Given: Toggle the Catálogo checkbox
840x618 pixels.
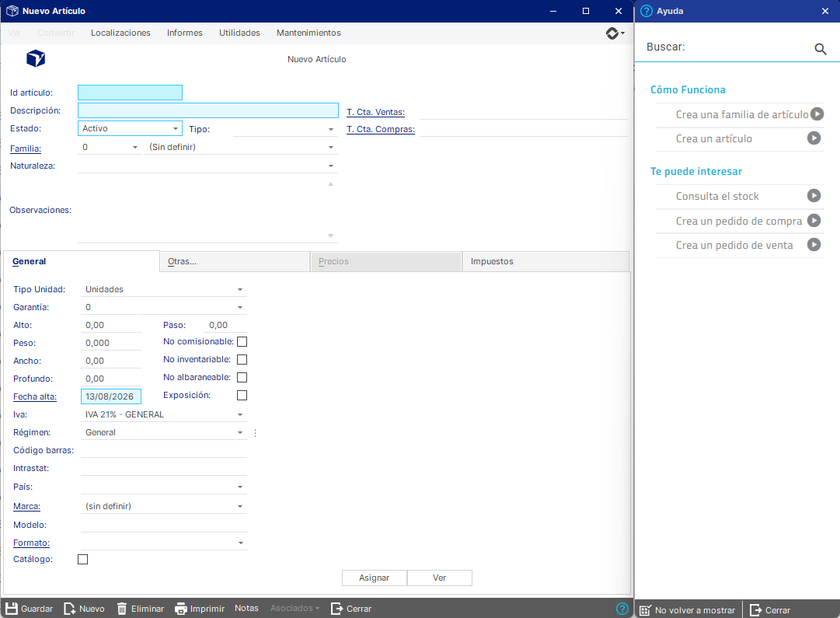Looking at the screenshot, I should (x=83, y=559).
